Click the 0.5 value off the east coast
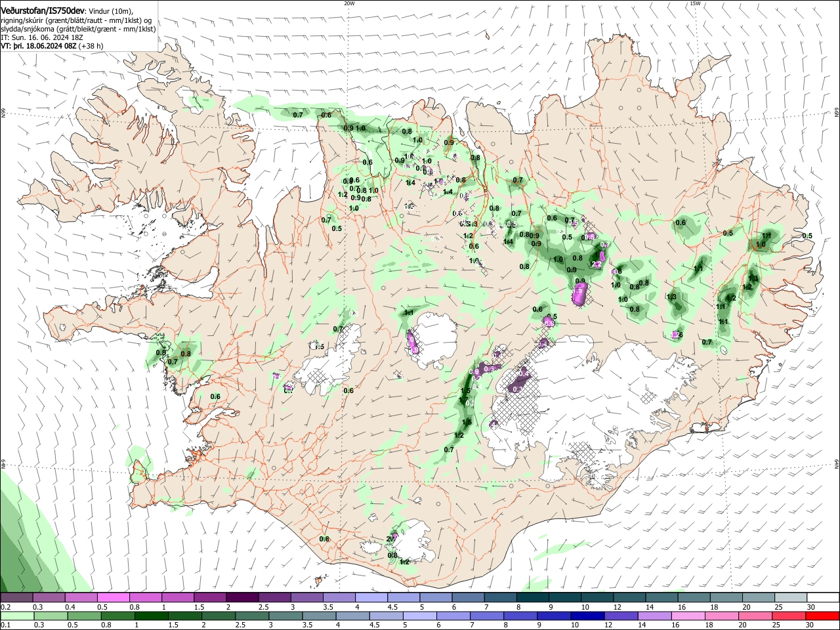Image resolution: width=840 pixels, height=630 pixels. click(x=807, y=236)
